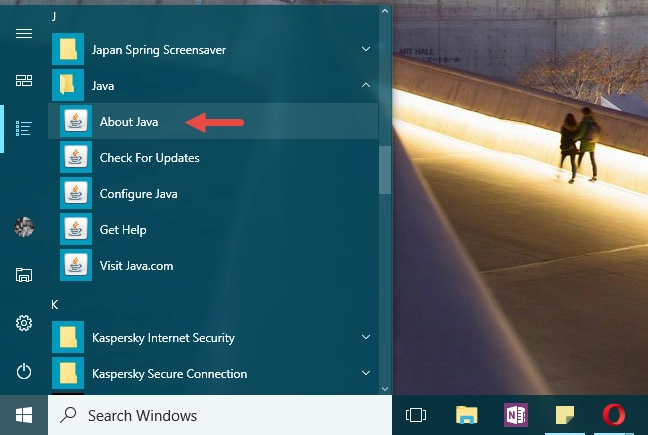The height and width of the screenshot is (435, 648).
Task: Click the search magnifier icon
Action: tap(68, 415)
